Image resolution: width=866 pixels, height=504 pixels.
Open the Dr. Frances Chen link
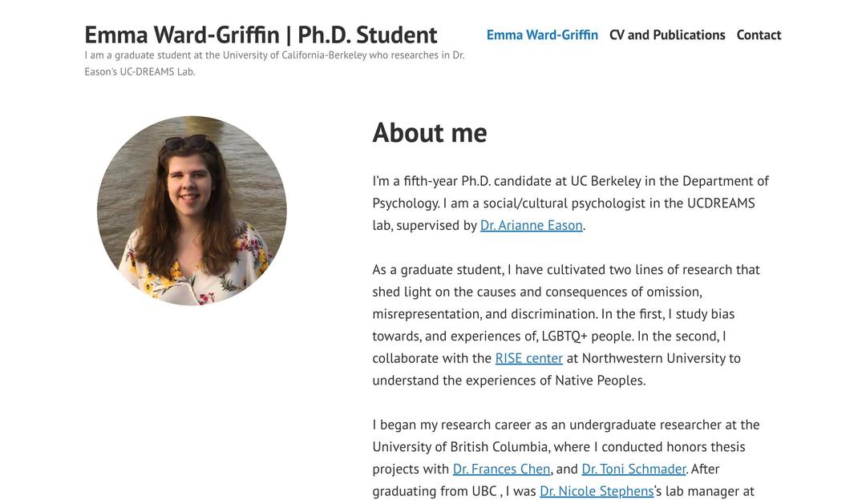[x=500, y=469]
